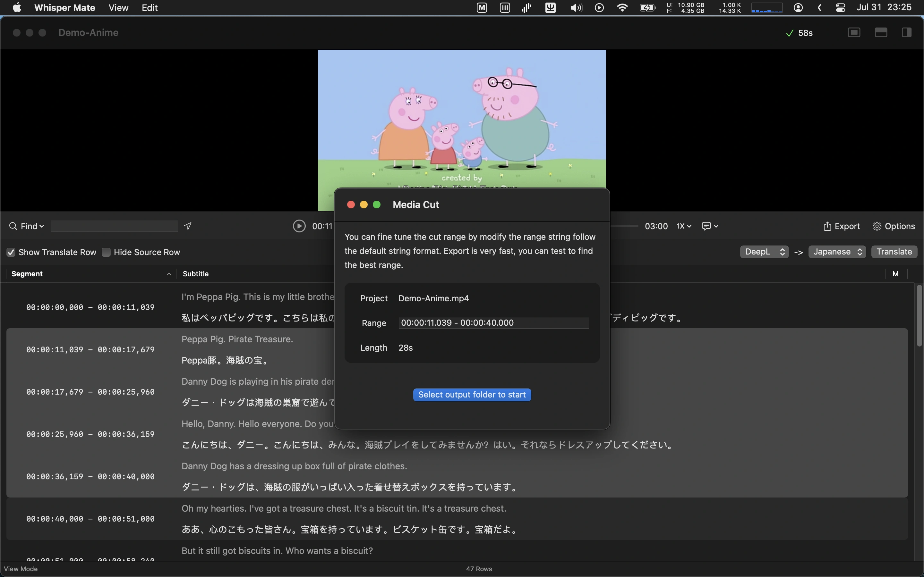This screenshot has height=577, width=924.
Task: Select the video-only layout icon
Action: pos(854,32)
